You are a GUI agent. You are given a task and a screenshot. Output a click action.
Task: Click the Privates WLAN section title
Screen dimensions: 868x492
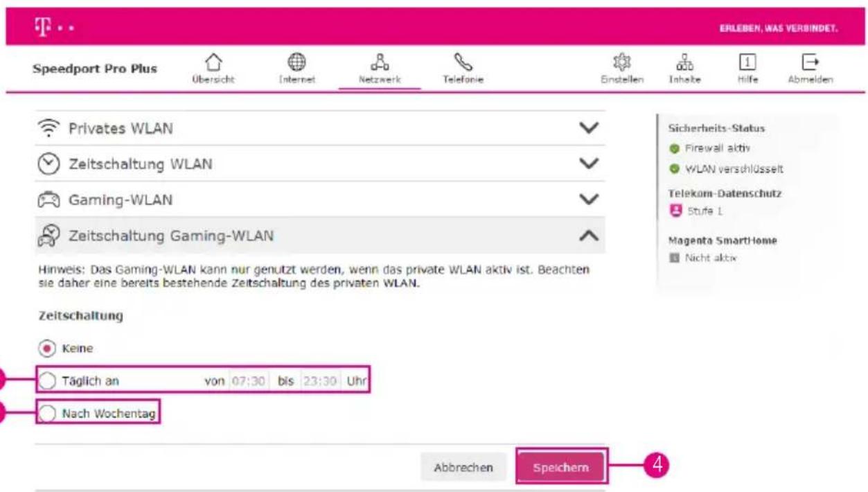(x=121, y=129)
